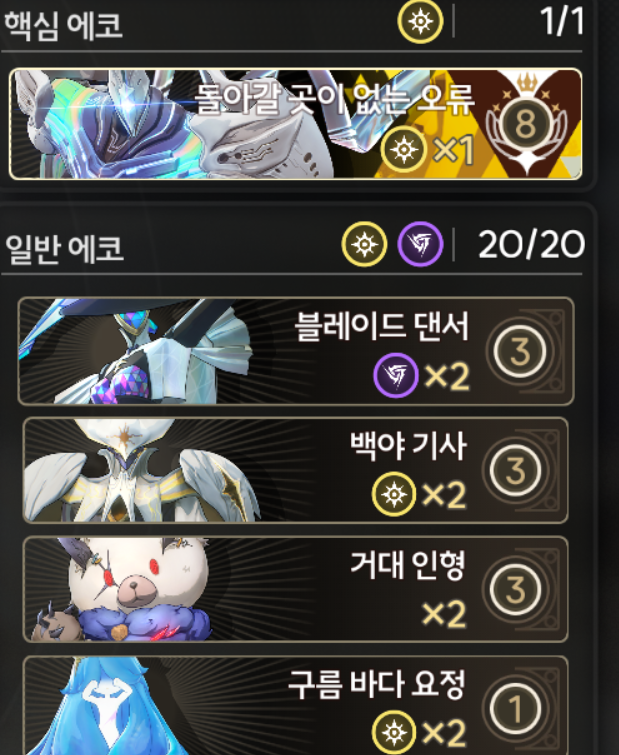Click the cost 1 badge on 구름 바다 요정
This screenshot has height=755, width=619.
[516, 709]
